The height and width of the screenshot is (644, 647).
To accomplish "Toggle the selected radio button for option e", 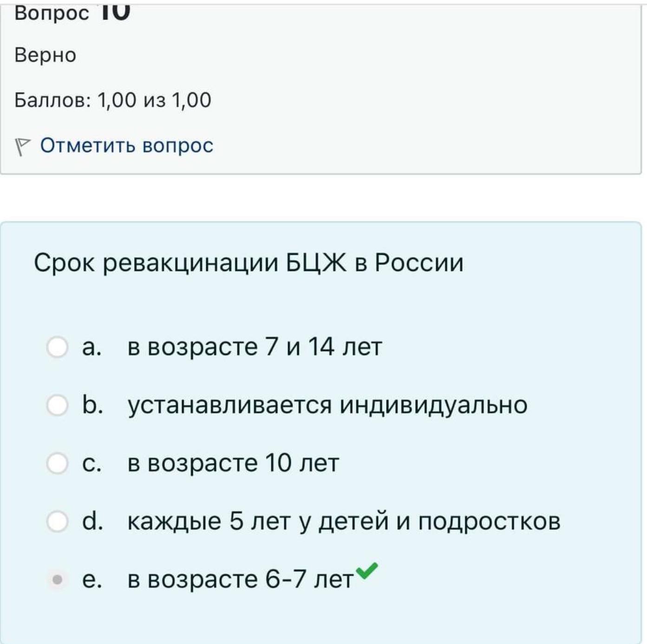I will click(x=58, y=579).
